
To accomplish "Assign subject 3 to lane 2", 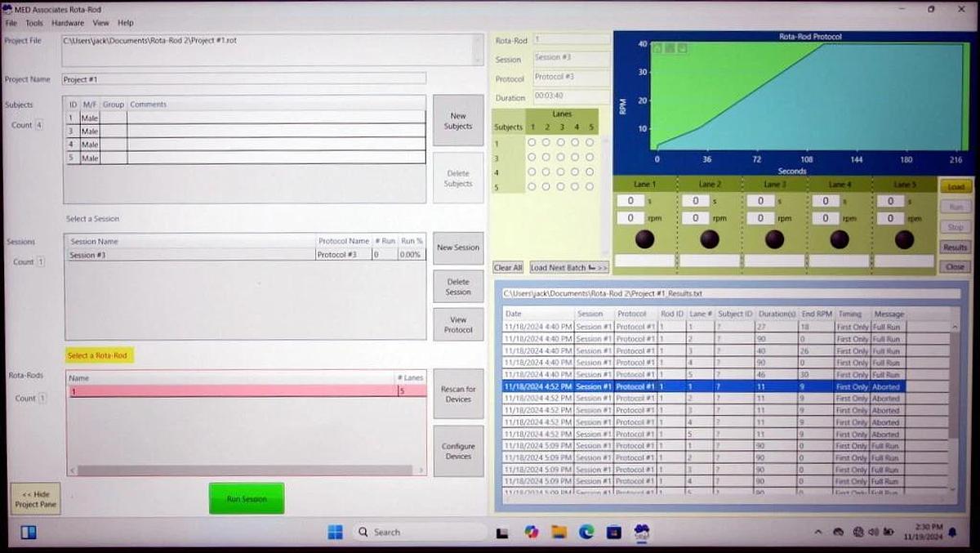I will 546,157.
